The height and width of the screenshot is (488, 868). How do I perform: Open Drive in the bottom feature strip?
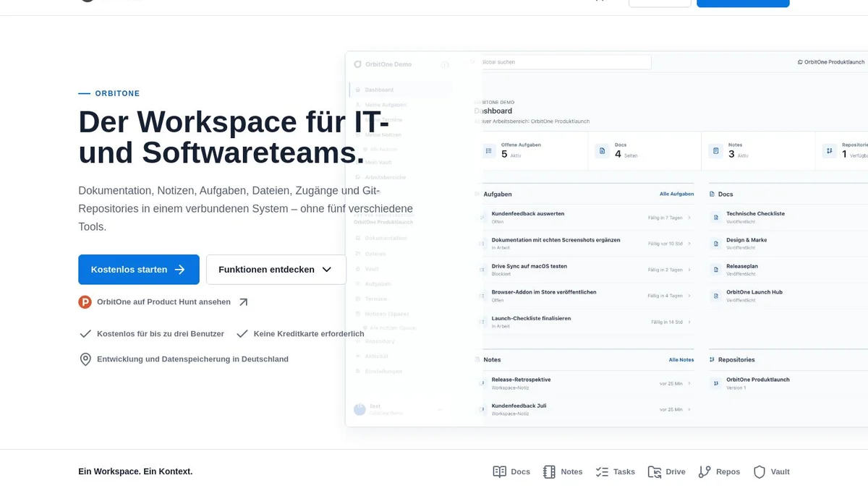pos(667,471)
